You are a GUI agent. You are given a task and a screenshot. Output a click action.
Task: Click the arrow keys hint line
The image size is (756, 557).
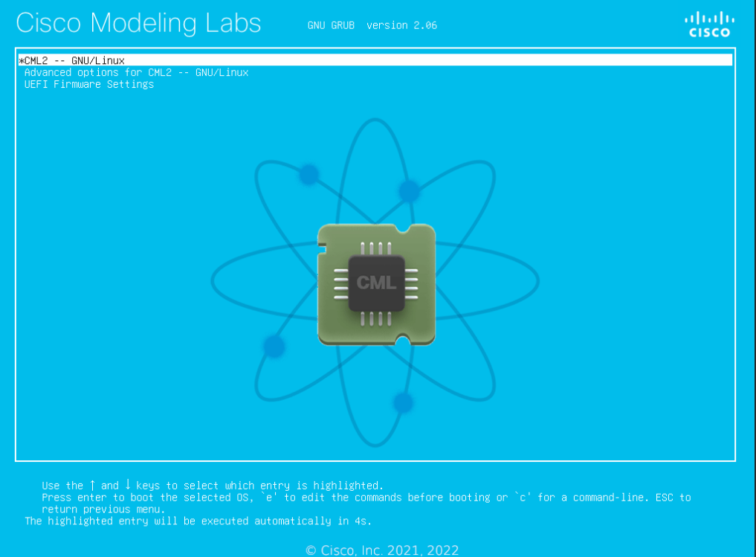(213, 486)
